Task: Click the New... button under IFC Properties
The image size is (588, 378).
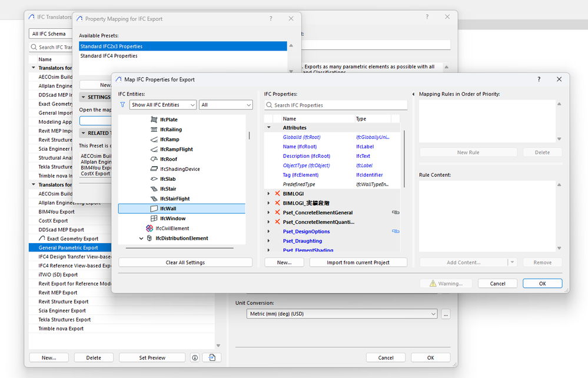Action: (x=284, y=262)
